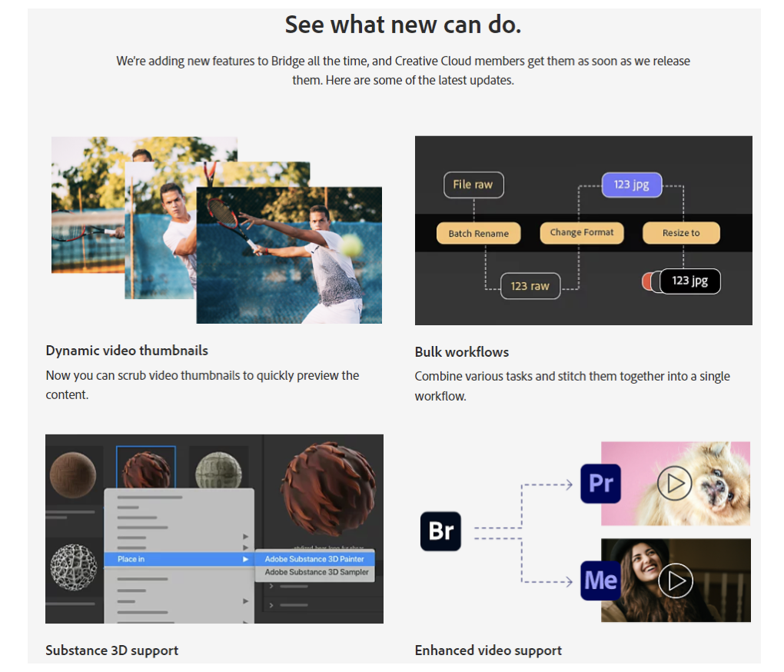Open the Place in context menu item
The height and width of the screenshot is (672, 784).
pos(131,559)
